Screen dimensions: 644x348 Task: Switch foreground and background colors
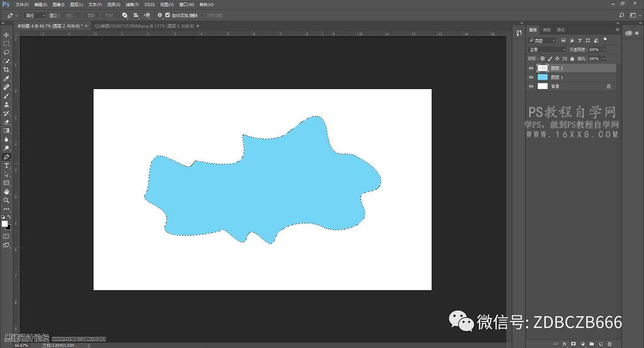pyautogui.click(x=9, y=217)
